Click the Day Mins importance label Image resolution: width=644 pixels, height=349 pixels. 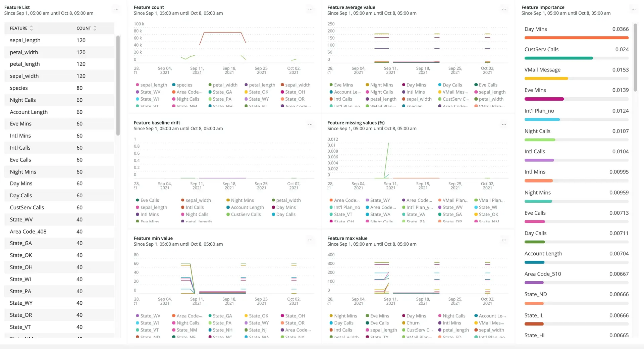coord(536,29)
